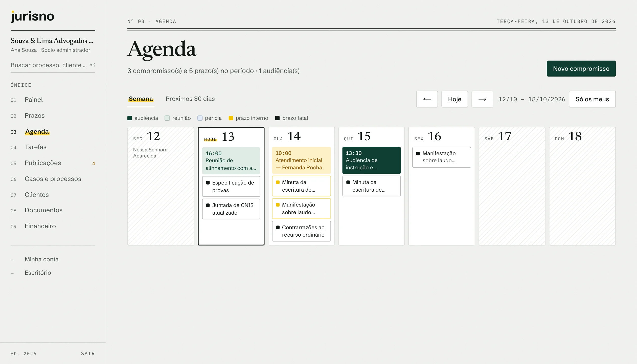Open Casos e processos in sidebar
This screenshot has width=637, height=364.
point(53,179)
